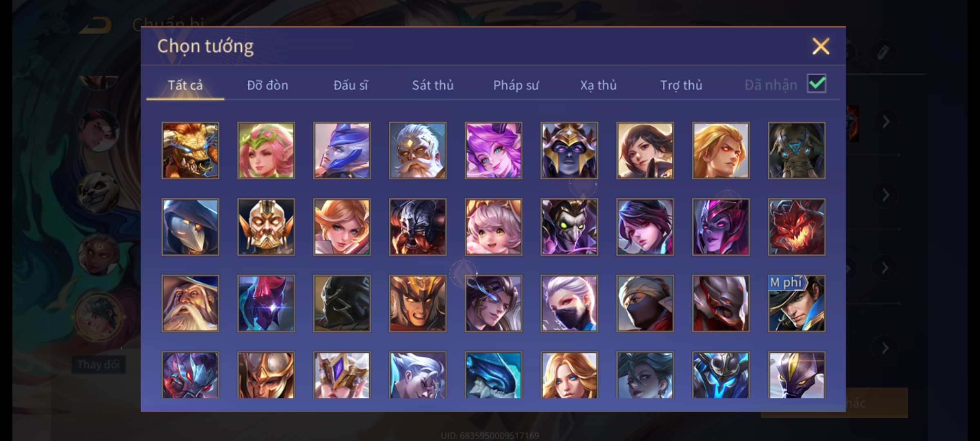Choose the elephant-headed hero portrait
Viewport: 980px width, 441px height.
coord(797,150)
